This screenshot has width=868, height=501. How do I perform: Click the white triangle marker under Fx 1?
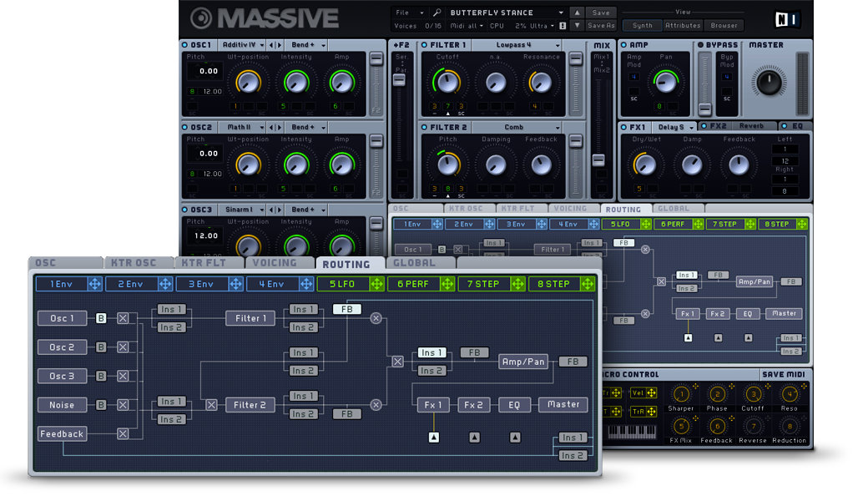434,438
